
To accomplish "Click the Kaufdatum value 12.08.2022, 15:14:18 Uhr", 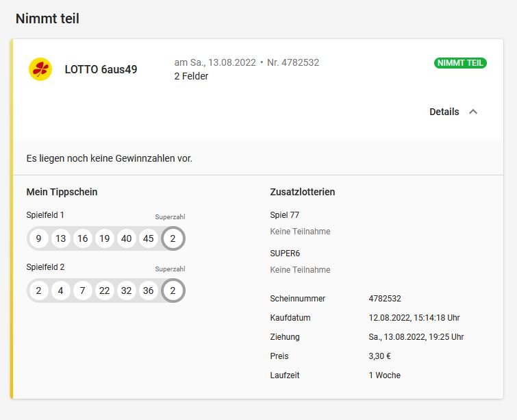I will pos(414,318).
